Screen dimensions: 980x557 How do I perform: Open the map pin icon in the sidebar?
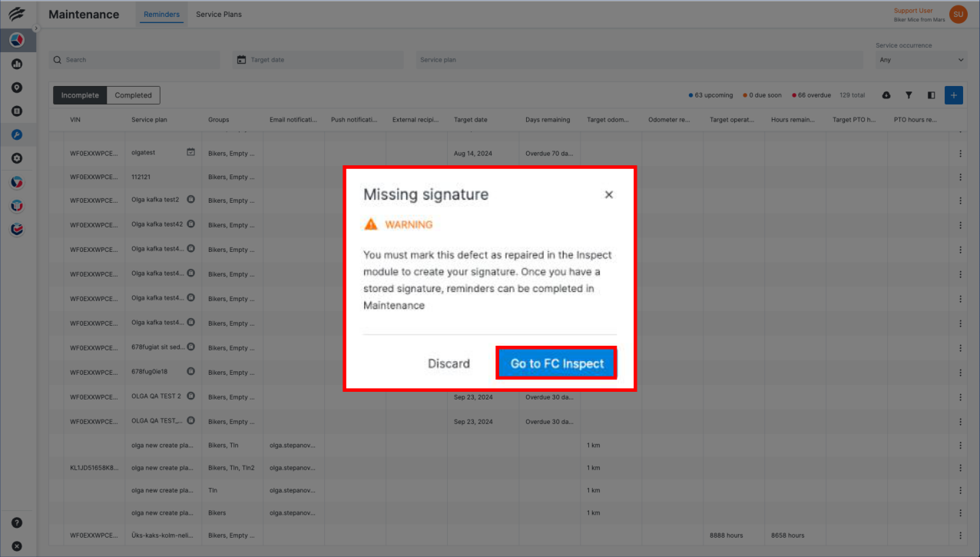(x=17, y=88)
